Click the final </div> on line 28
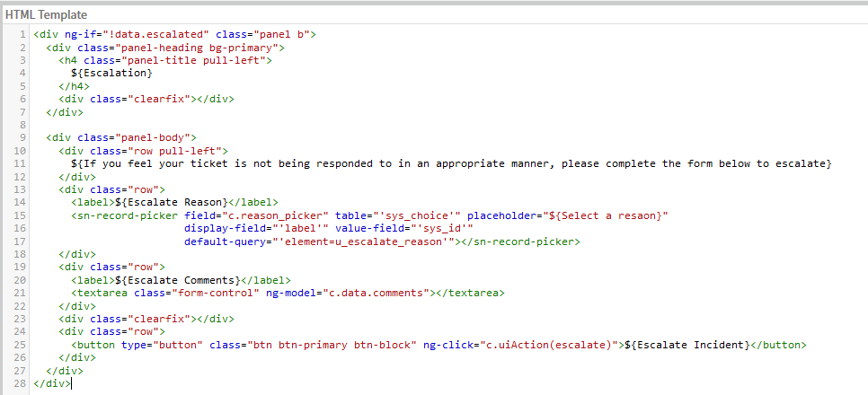The height and width of the screenshot is (395, 868). pyautogui.click(x=52, y=383)
